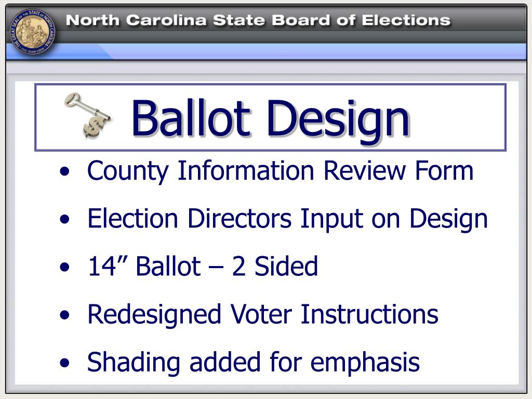This screenshot has width=532, height=399.
Task: Click Redesigned Voter Instructions text
Action: pyautogui.click(x=263, y=314)
